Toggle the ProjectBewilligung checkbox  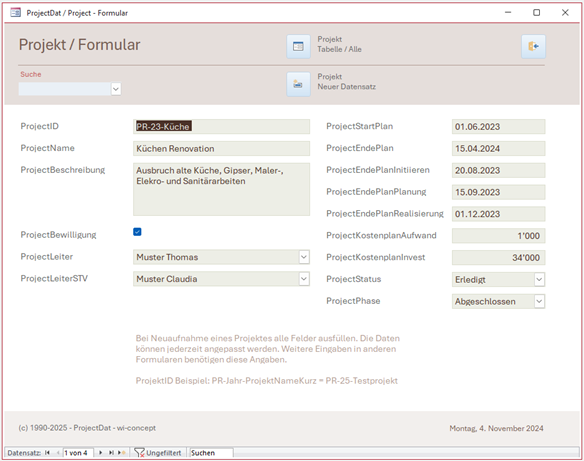tap(137, 232)
